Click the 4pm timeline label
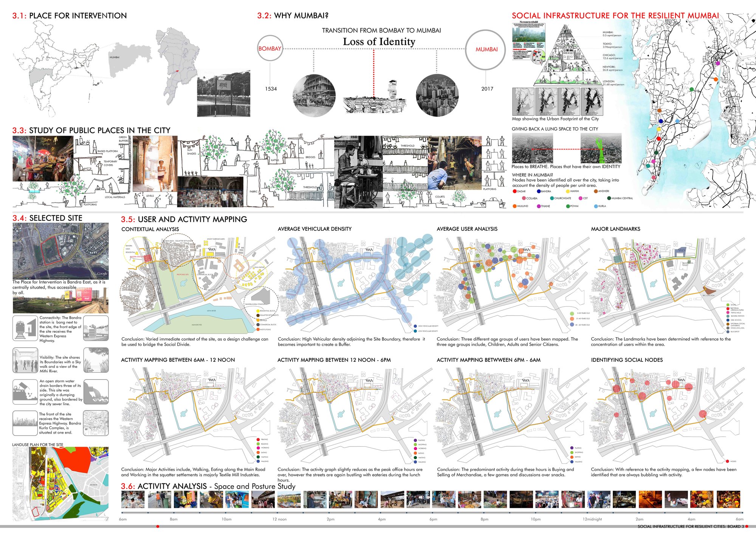The image size is (756, 534). (382, 519)
